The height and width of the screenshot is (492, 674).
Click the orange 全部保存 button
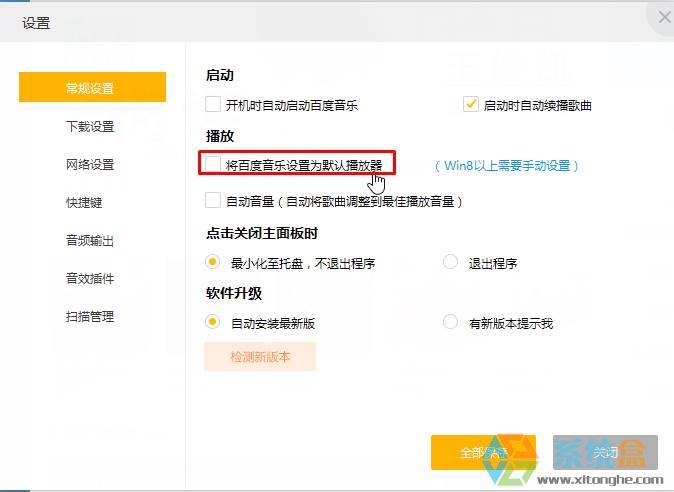pos(483,452)
